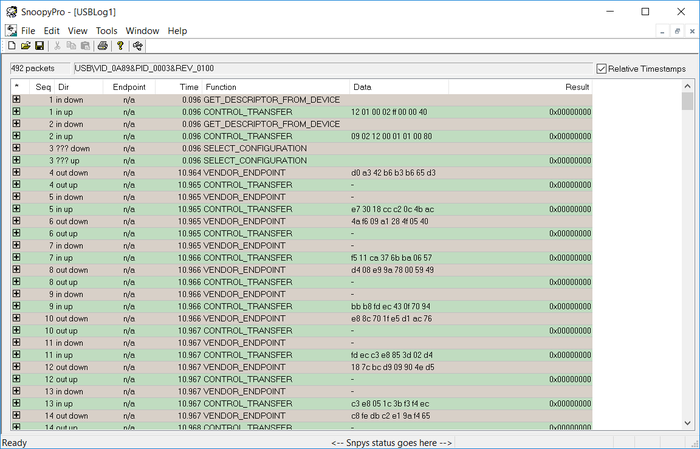Click the Print toolbar icon
The height and width of the screenshot is (449, 700).
pos(101,46)
